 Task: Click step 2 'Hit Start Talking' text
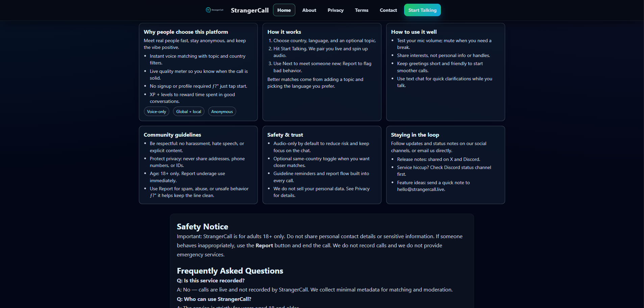click(321, 52)
